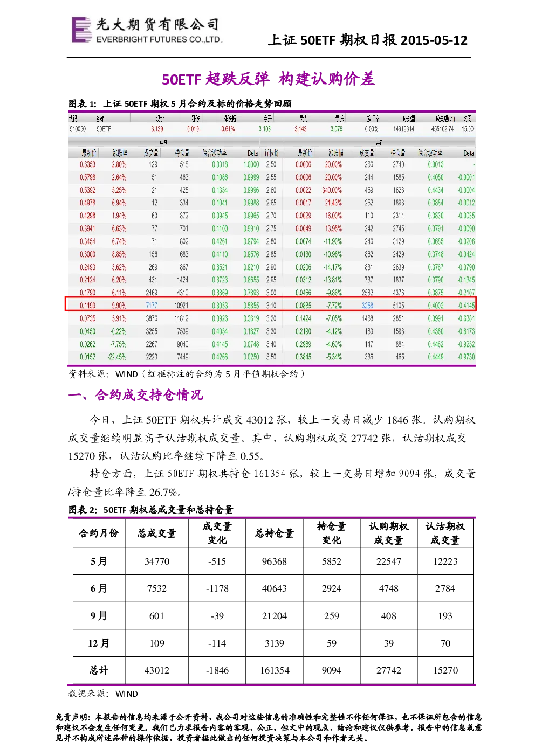Click the 总成交量 column header
This screenshot has height=756, width=535.
coord(157,533)
